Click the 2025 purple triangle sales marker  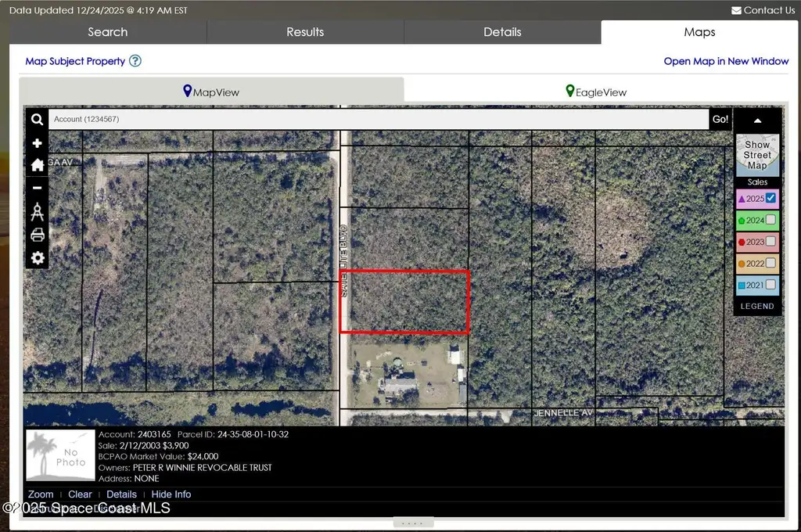coord(742,199)
